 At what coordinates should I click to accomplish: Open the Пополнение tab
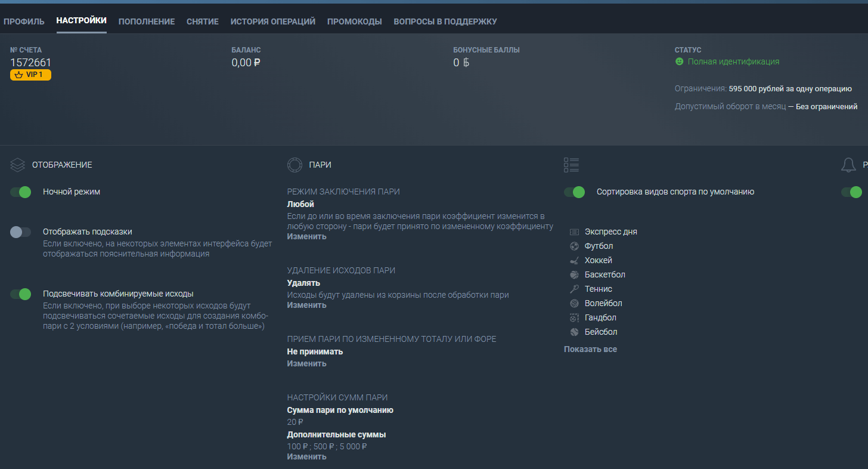click(x=147, y=21)
